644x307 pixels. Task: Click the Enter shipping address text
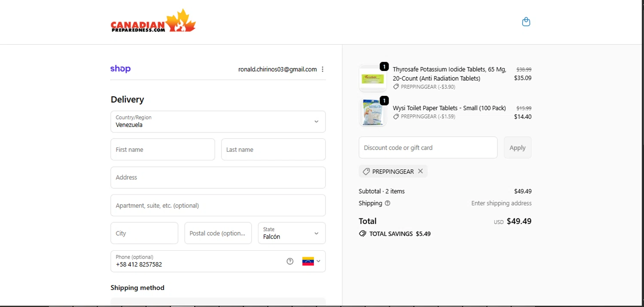tap(501, 203)
